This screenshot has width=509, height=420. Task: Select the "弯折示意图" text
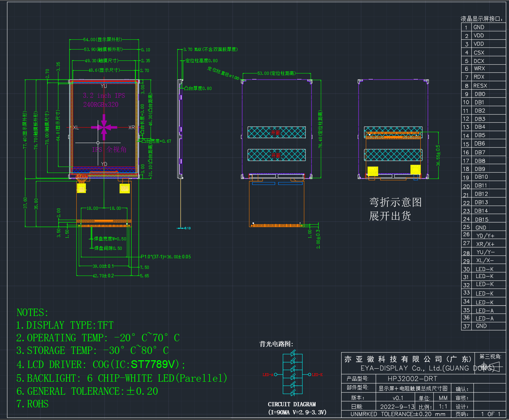tap(395, 202)
